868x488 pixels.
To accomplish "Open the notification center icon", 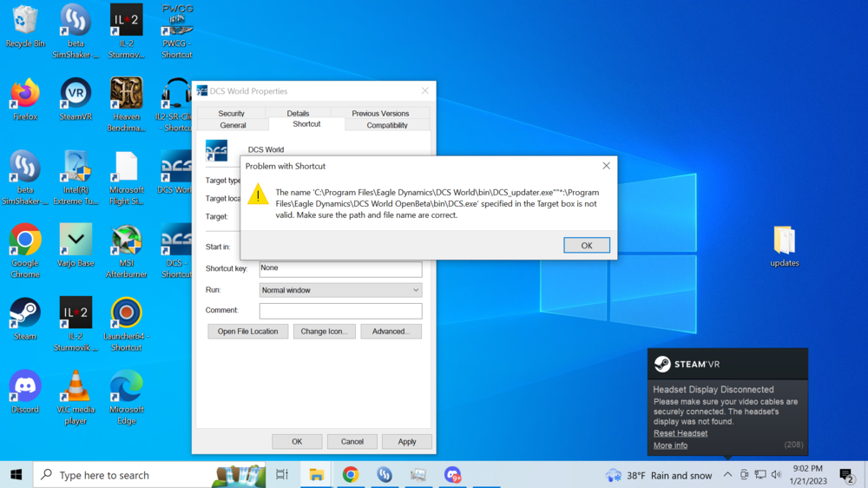I will [x=846, y=475].
